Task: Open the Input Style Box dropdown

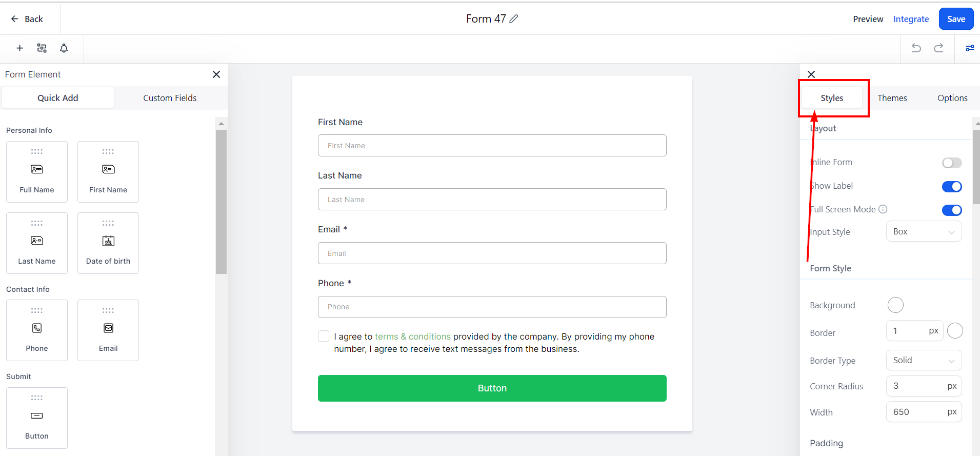Action: point(924,232)
